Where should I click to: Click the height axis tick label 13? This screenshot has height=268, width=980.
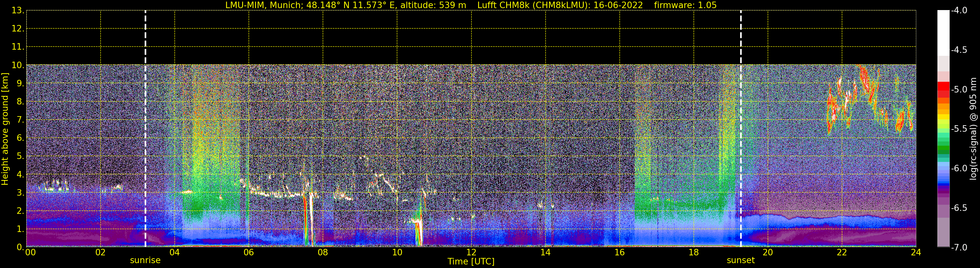click(18, 10)
